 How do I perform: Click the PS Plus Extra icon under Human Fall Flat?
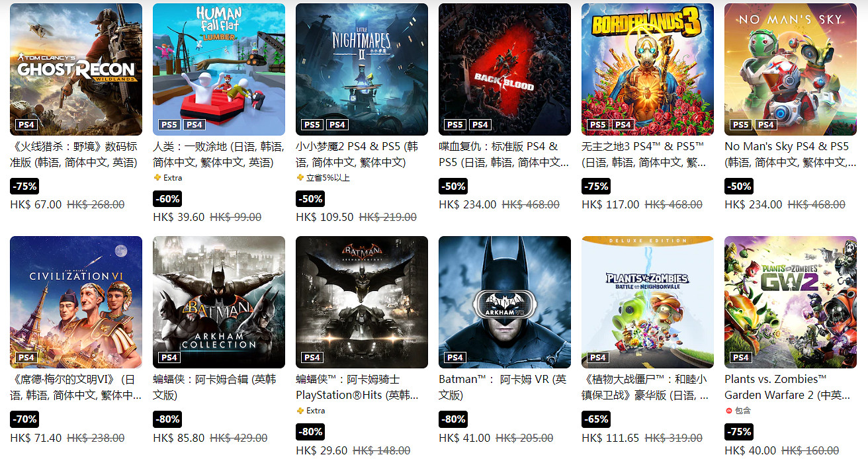tap(157, 178)
